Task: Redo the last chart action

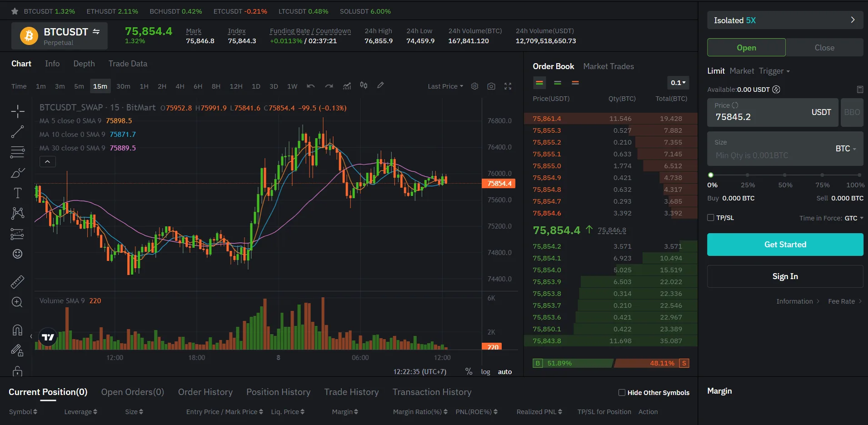Action: pyautogui.click(x=329, y=86)
